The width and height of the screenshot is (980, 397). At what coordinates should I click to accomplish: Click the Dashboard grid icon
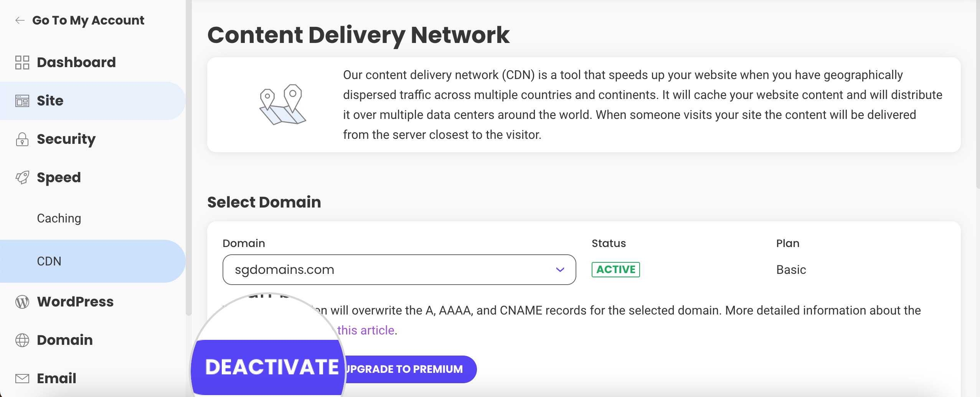[x=22, y=63]
